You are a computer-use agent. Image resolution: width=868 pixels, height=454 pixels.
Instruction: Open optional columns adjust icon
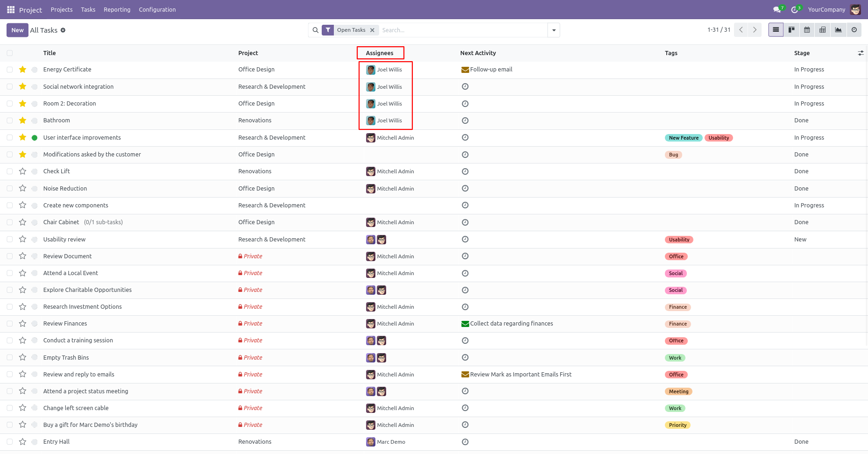point(861,53)
